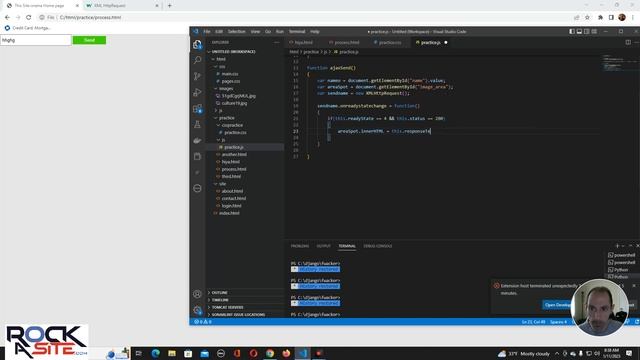Open Testing flask icon in activity bar
This screenshot has height=360, width=640.
(x=198, y=124)
